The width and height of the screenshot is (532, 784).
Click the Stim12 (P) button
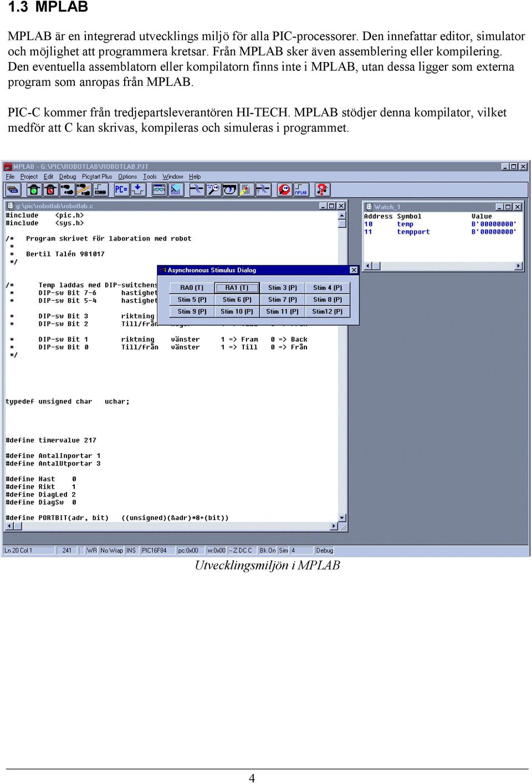(x=328, y=311)
